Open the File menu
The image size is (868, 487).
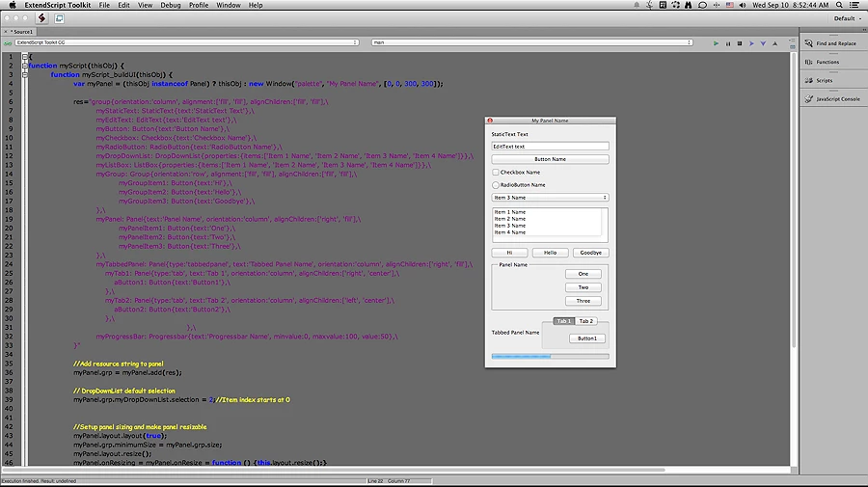tap(104, 5)
